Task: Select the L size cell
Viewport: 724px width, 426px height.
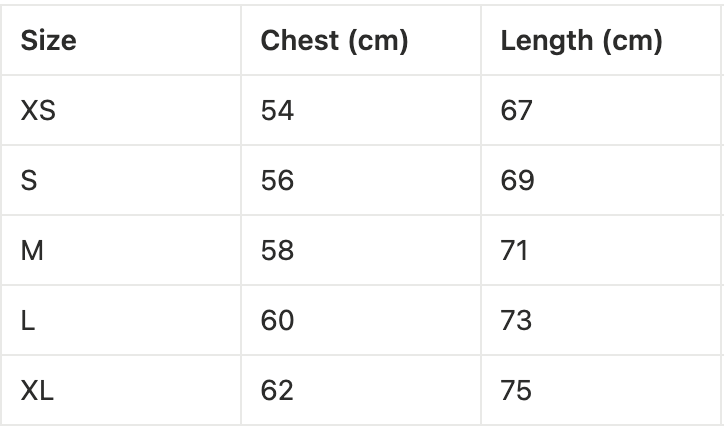Action: (x=27, y=320)
